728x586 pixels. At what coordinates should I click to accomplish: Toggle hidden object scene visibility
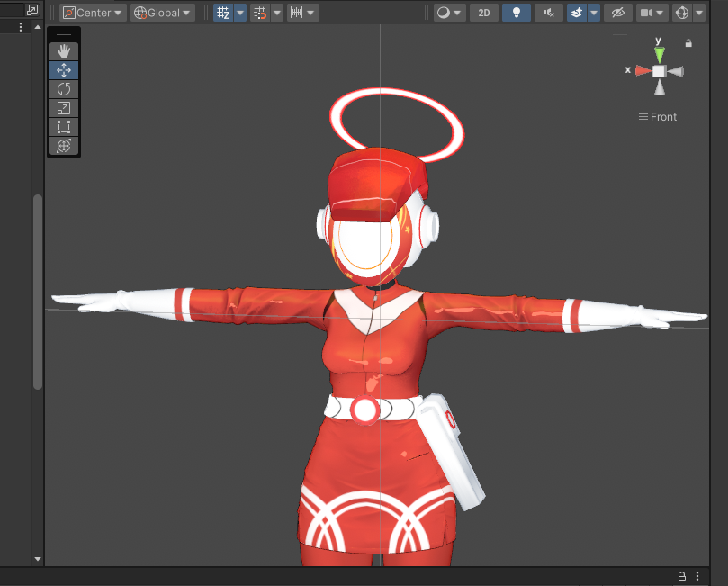[x=618, y=13]
